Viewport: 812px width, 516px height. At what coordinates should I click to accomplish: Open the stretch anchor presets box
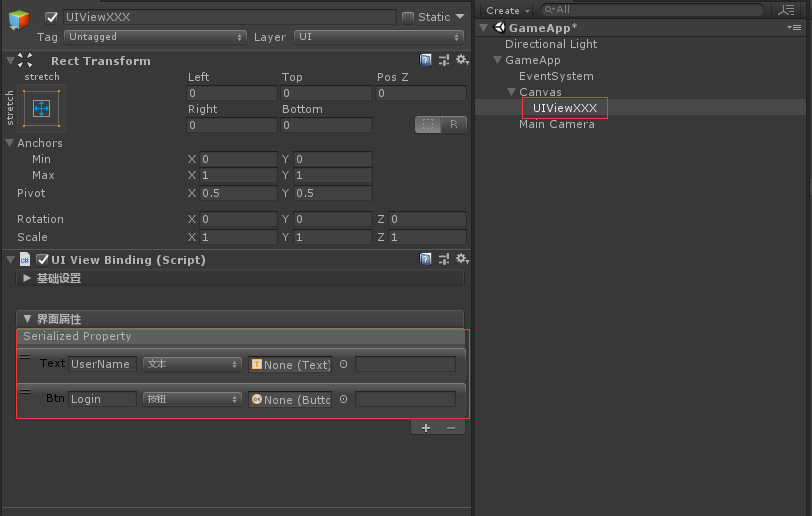(x=41, y=108)
